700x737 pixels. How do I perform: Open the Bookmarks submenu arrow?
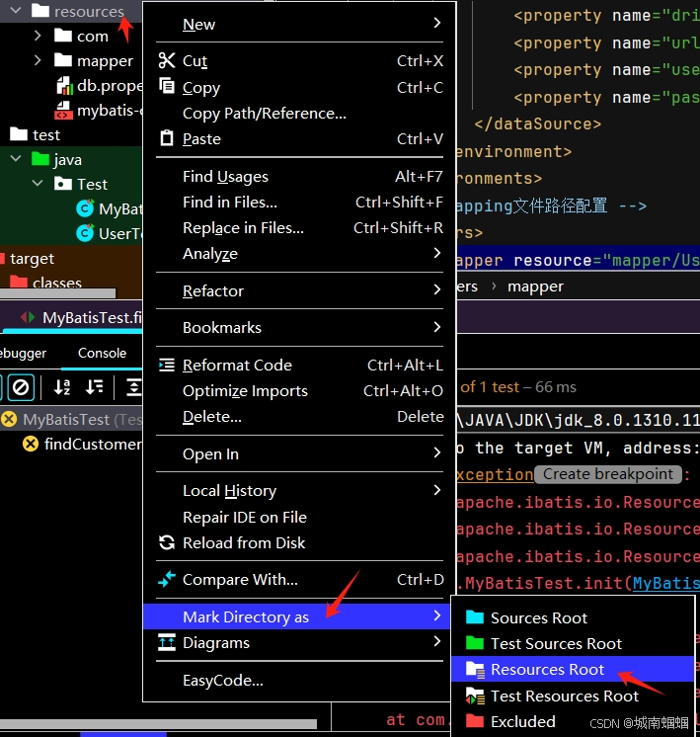coord(437,327)
